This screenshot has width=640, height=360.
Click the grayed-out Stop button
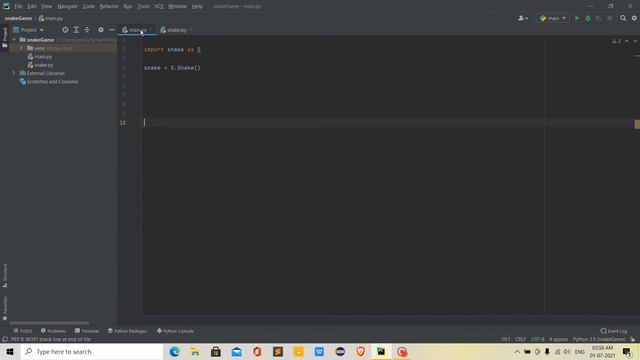(x=610, y=18)
